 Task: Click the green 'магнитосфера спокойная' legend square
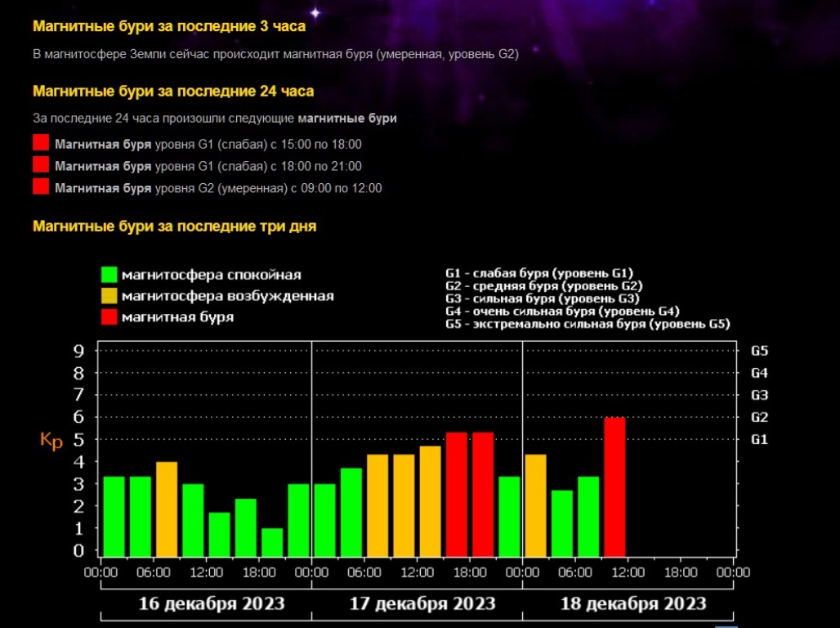(109, 275)
